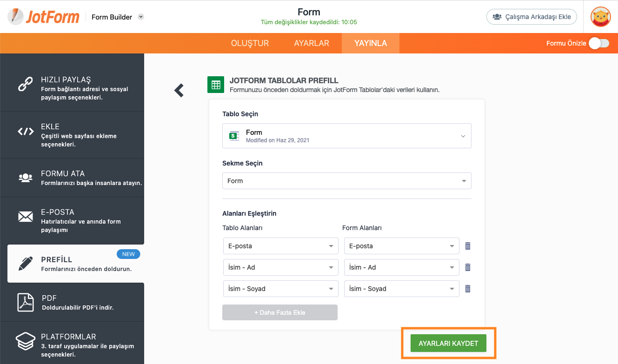
Task: Switch to the OLUŞTUR tab
Action: tap(250, 43)
